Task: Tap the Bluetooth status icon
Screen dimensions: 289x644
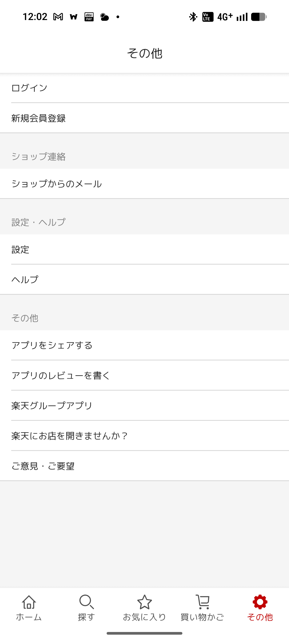Action: (x=193, y=17)
